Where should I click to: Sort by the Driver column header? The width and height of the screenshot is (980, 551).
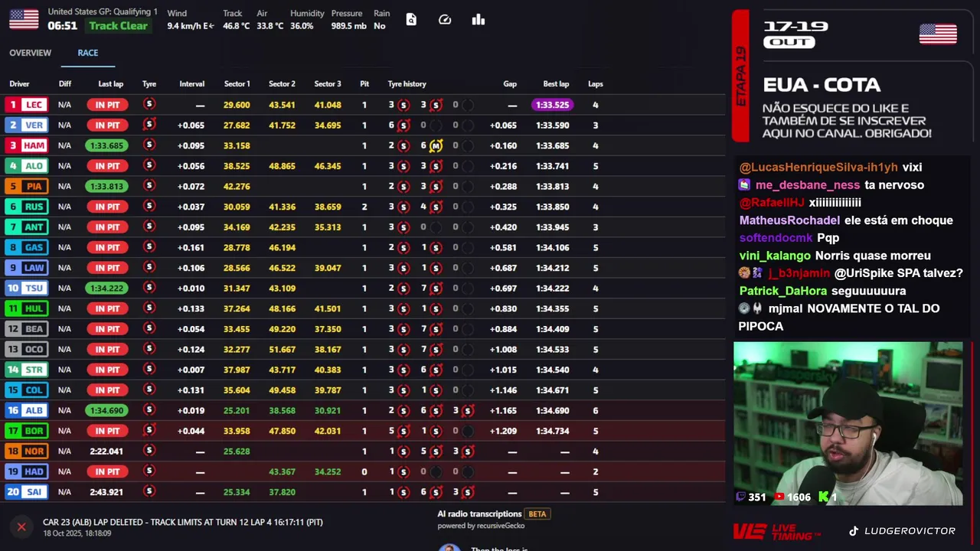tap(19, 84)
